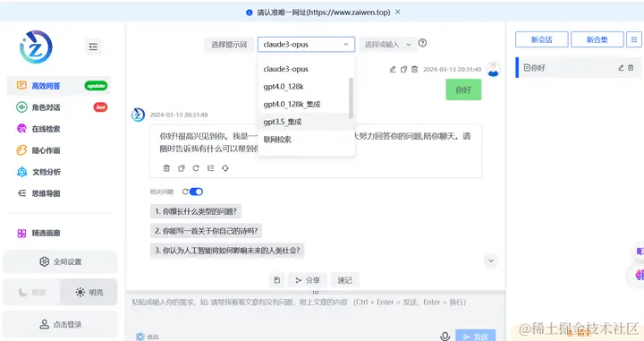Viewport: 644px width, 341px height.
Task: Close the site URL notice banner
Action: (x=397, y=12)
